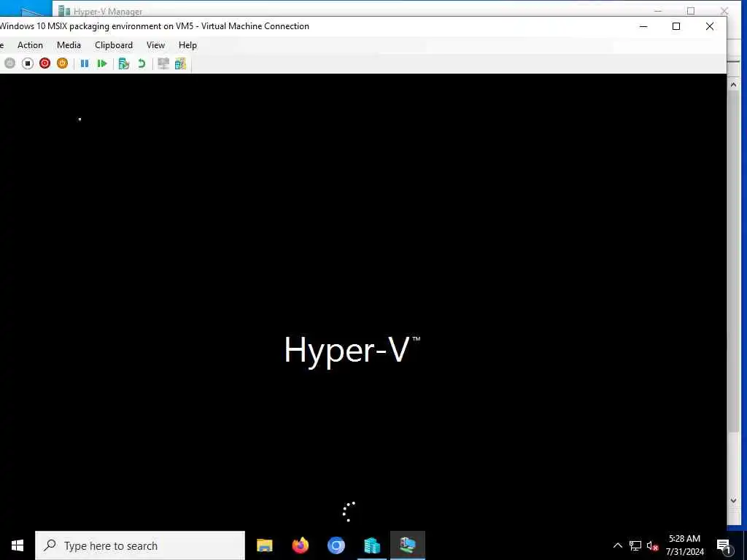Open the Help menu
Screen dimensions: 747x560
tap(187, 45)
